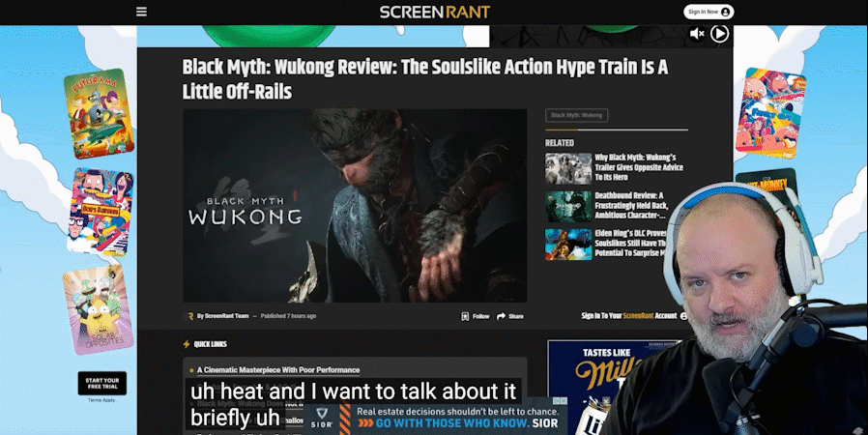The image size is (868, 435).
Task: Click the Elden Ring DLC thumbnail
Action: pyautogui.click(x=568, y=244)
